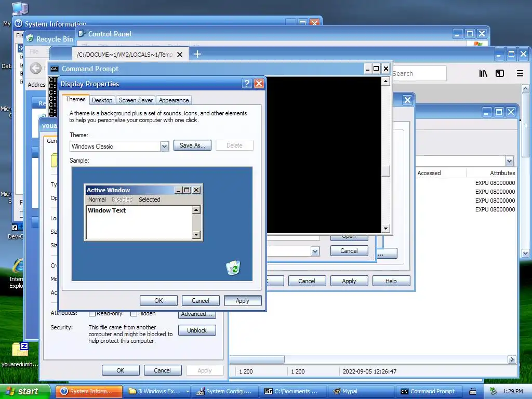Switch to 7-Zip C:\Documents taskbar button
The image size is (532, 399).
(294, 391)
